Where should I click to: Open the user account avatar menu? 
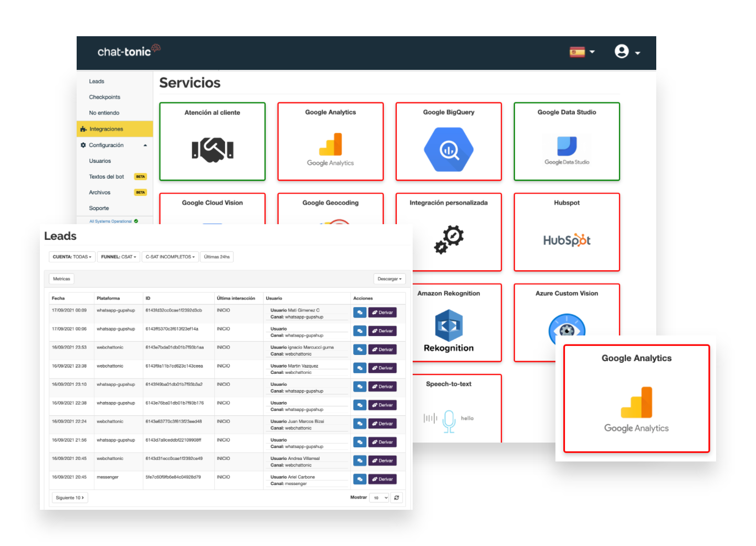point(627,51)
